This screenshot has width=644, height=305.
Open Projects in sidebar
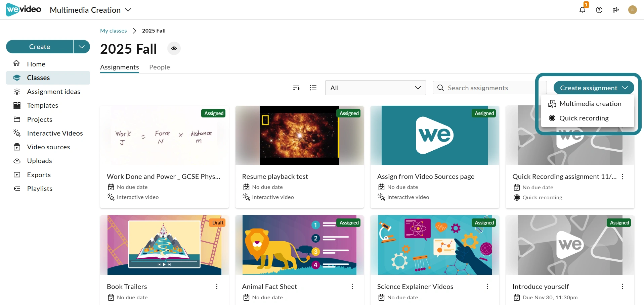48,119
